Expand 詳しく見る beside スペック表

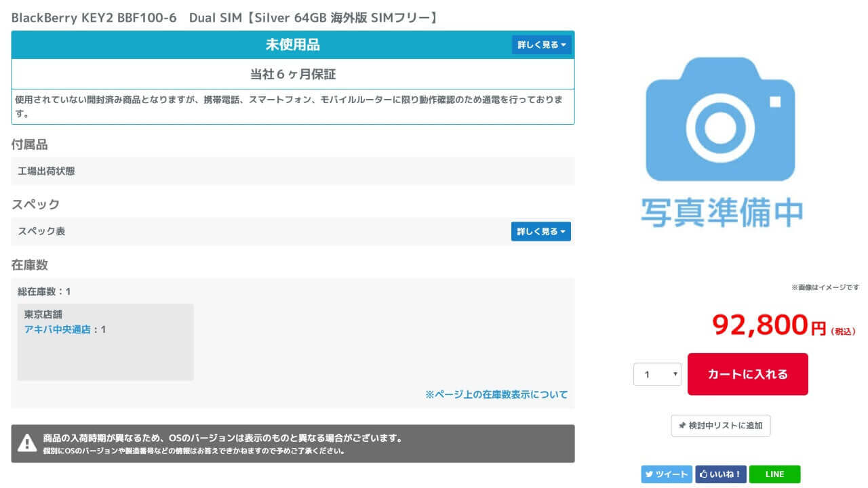tap(540, 232)
